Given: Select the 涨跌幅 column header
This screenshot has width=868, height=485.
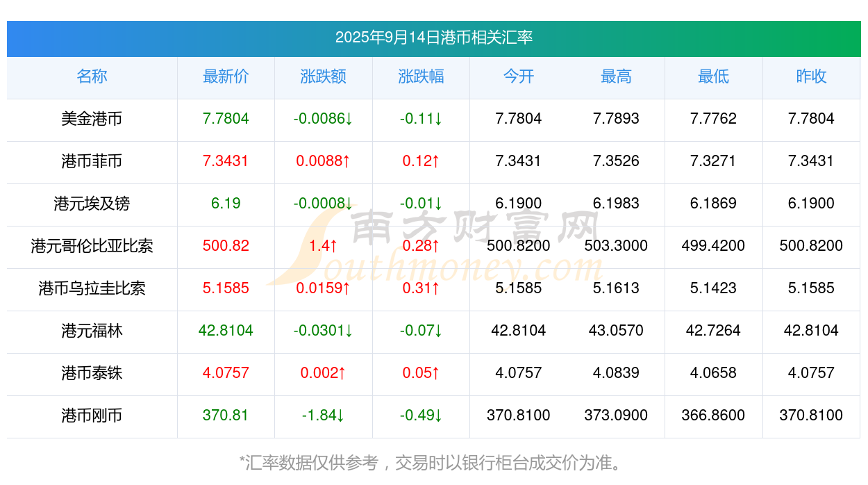Looking at the screenshot, I should 421,76.
